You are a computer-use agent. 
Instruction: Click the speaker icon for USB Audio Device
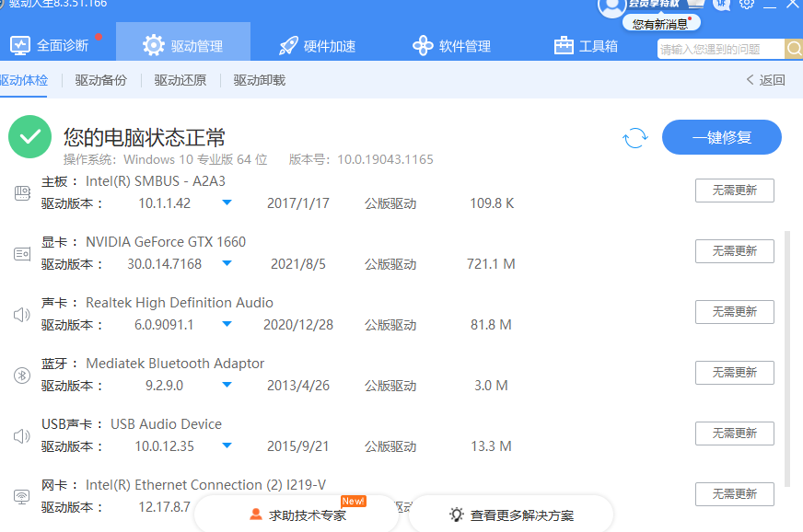pos(21,436)
